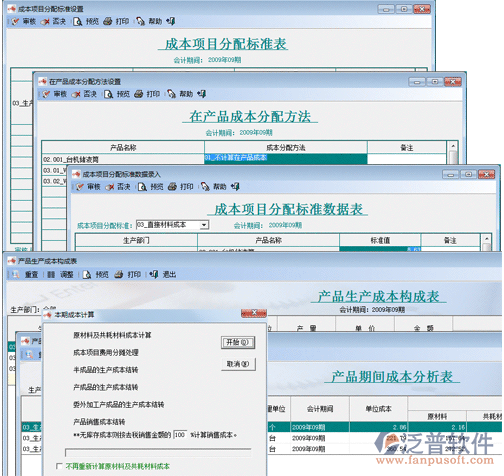
Task: Click 打印 printer icon in 产品生产成本构成表 toolbar
Action: pyautogui.click(x=119, y=275)
